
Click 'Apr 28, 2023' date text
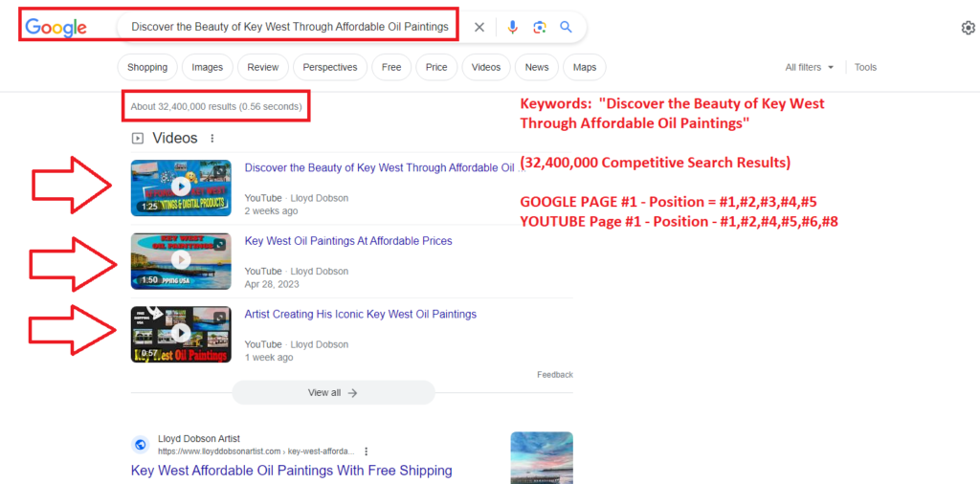pyautogui.click(x=272, y=284)
